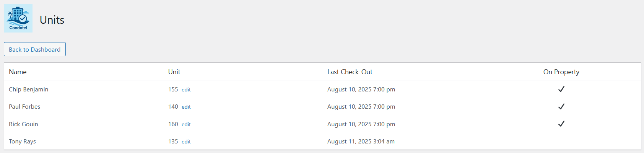Click the Unit column header
The height and width of the screenshot is (153, 644).
point(174,72)
